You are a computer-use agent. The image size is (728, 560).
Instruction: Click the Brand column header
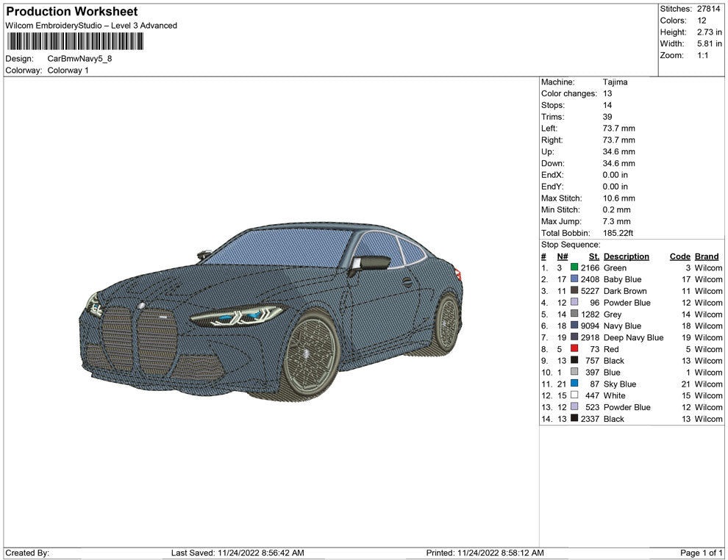pos(706,256)
